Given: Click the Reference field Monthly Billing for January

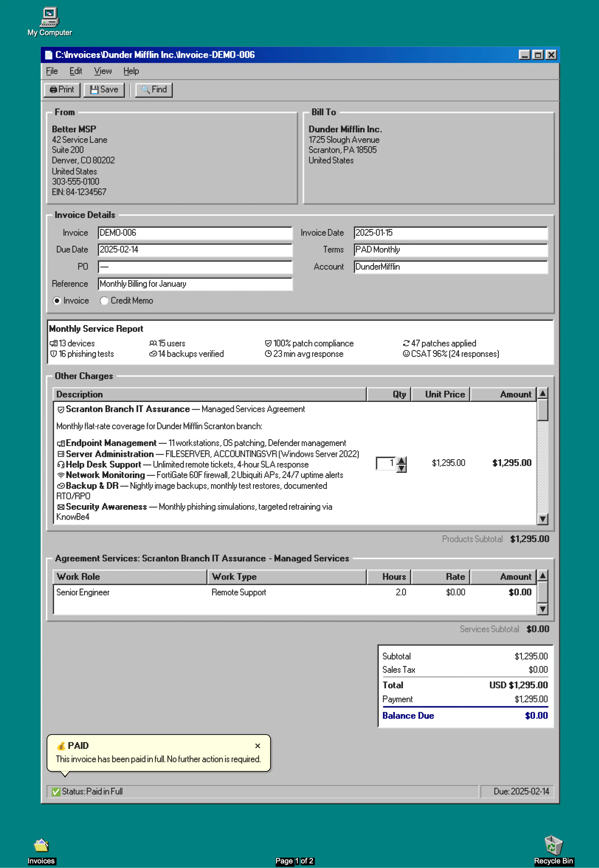Looking at the screenshot, I should pos(195,284).
